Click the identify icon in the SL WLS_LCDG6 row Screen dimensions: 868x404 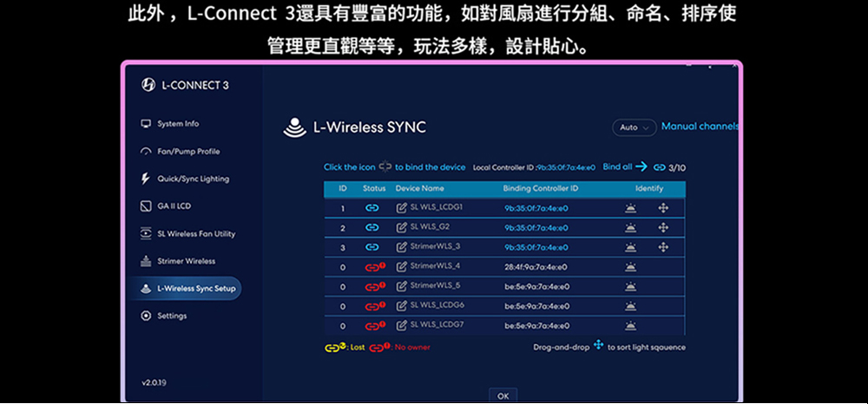(630, 306)
